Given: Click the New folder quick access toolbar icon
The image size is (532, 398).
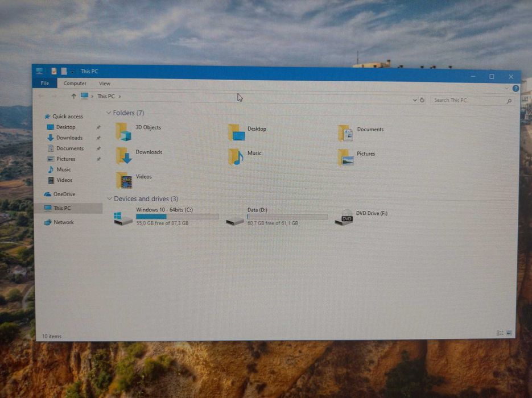Looking at the screenshot, I should click(64, 71).
